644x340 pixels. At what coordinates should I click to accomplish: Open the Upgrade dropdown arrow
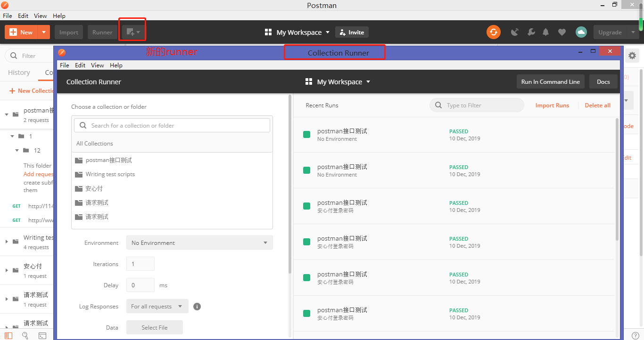click(x=633, y=32)
